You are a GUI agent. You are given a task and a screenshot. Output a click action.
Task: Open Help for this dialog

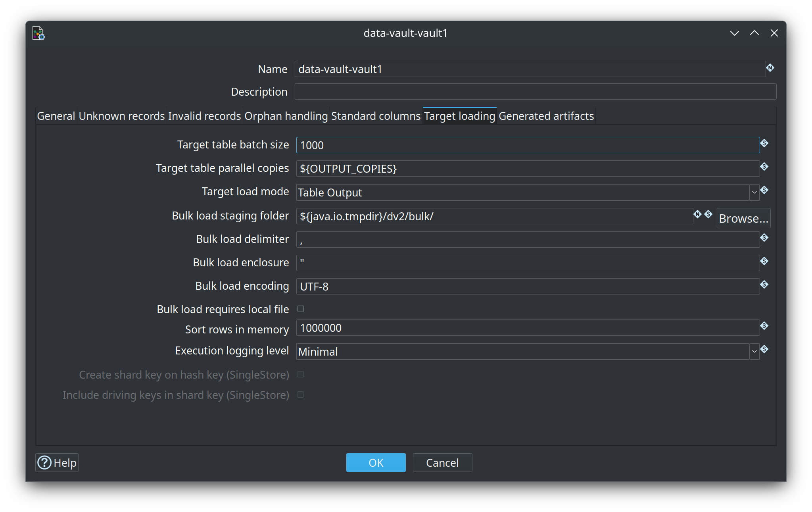coord(57,463)
